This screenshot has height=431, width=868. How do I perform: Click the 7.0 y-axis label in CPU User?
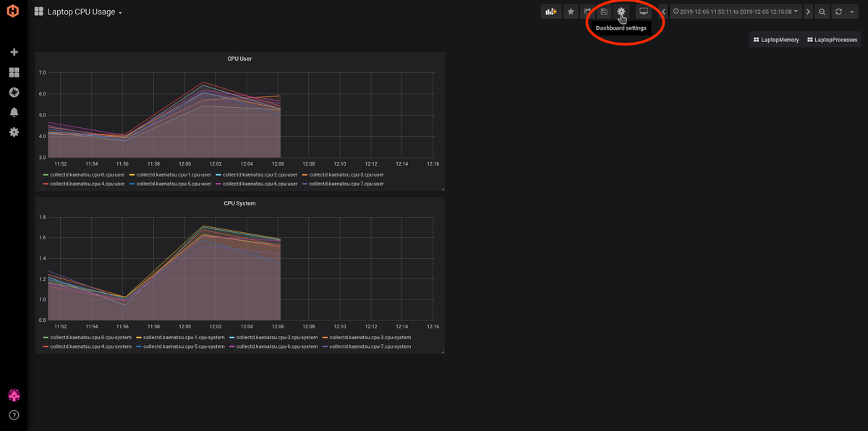point(42,73)
